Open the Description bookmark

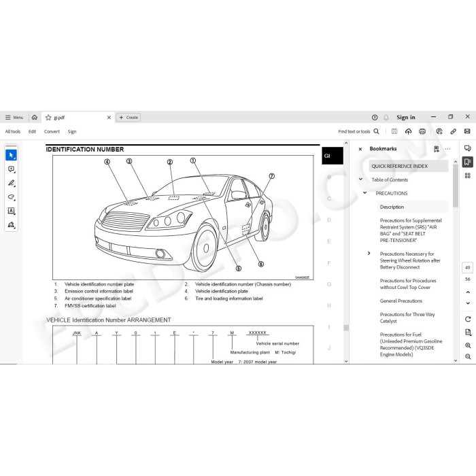tap(392, 207)
